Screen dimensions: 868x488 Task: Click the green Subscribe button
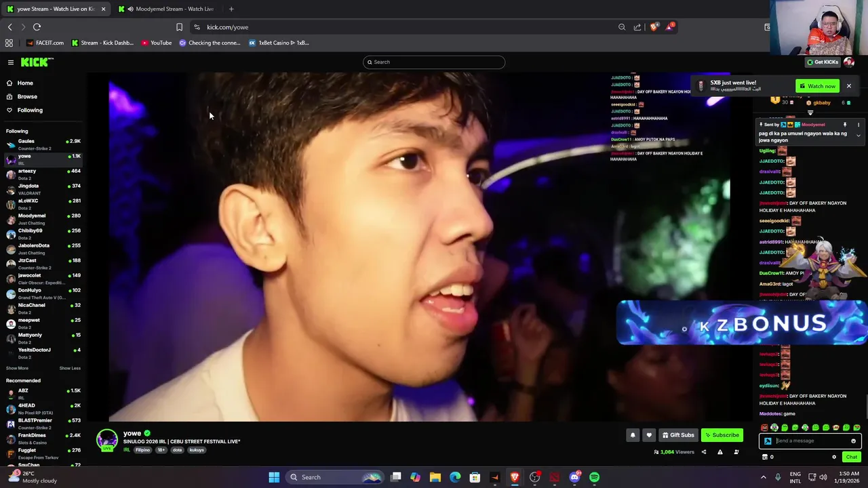coord(722,435)
